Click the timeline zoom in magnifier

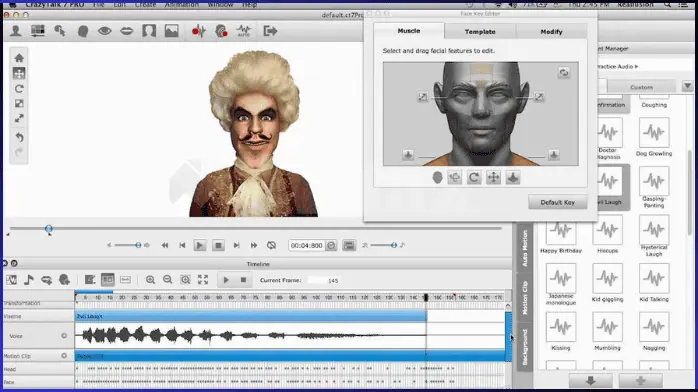[150, 280]
